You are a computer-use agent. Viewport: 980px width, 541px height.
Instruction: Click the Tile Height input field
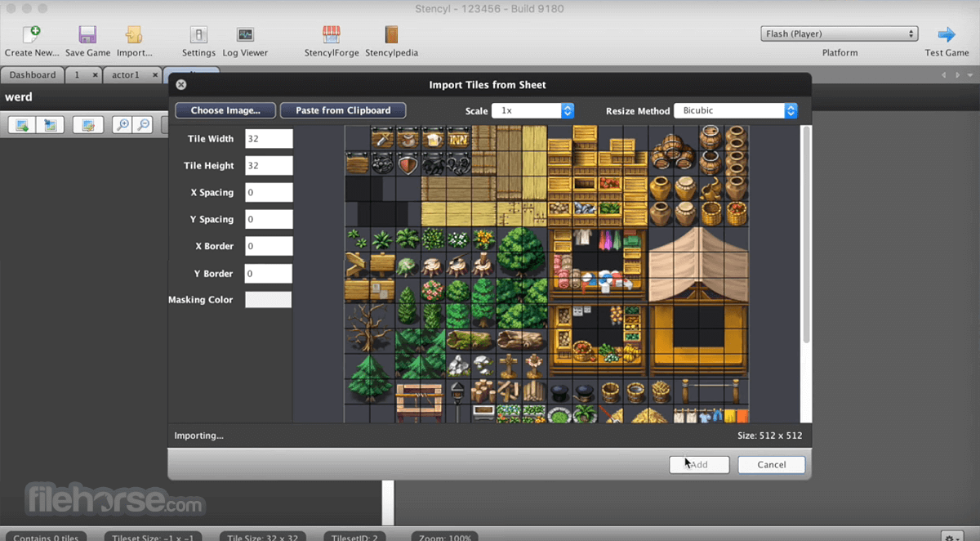[x=269, y=166]
